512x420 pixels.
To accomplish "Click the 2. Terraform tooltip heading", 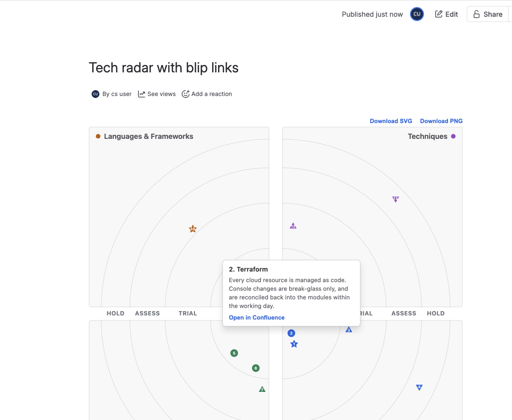I will click(x=248, y=269).
